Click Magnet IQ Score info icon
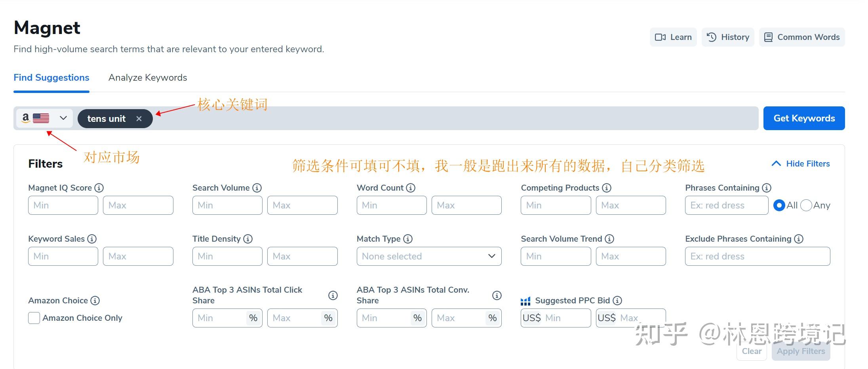 99,188
